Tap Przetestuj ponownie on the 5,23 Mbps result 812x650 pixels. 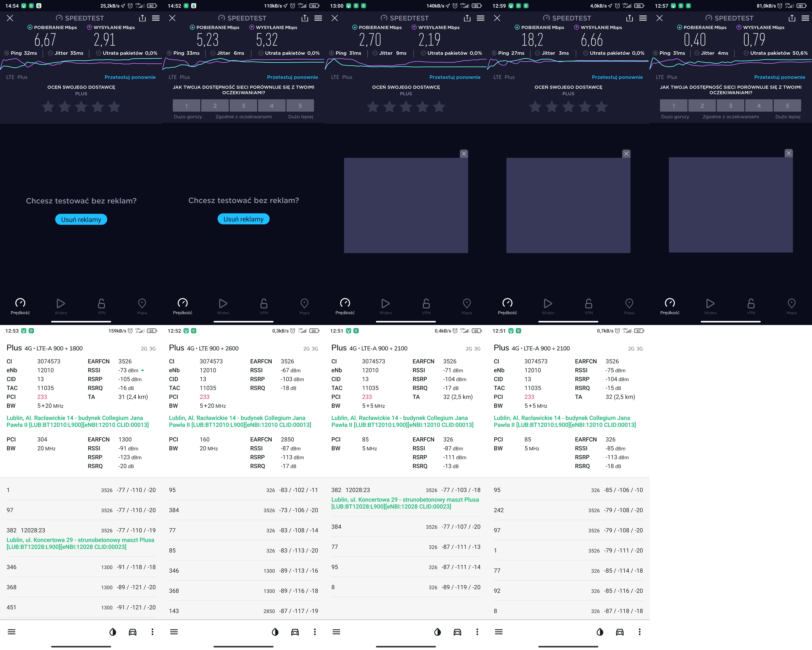coord(292,77)
